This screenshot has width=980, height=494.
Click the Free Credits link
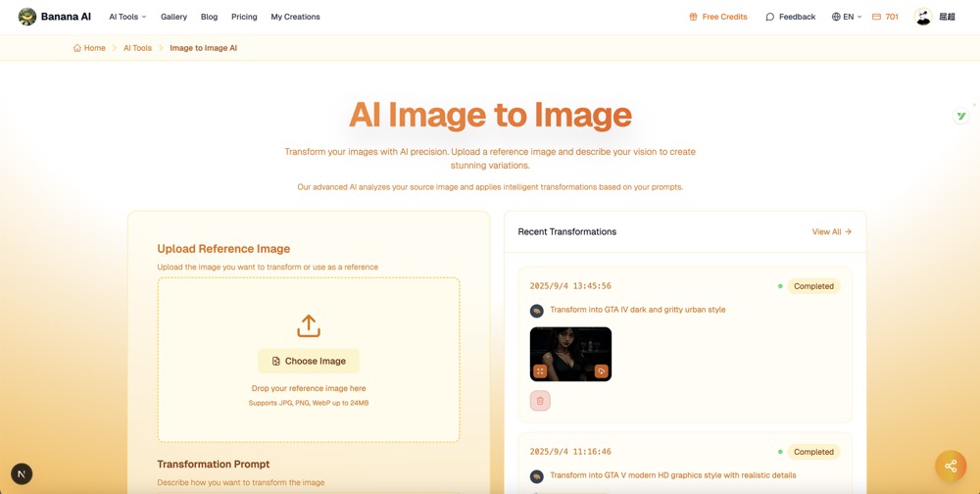coord(718,17)
